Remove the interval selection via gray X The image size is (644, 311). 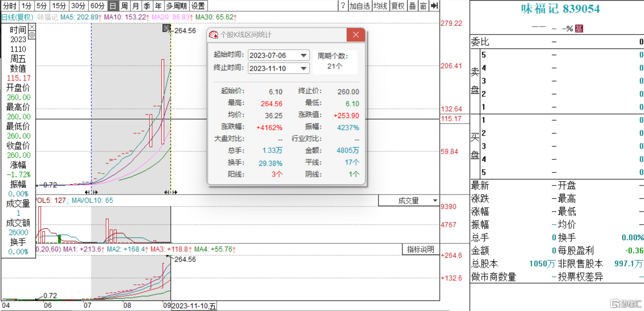pyautogui.click(x=166, y=28)
